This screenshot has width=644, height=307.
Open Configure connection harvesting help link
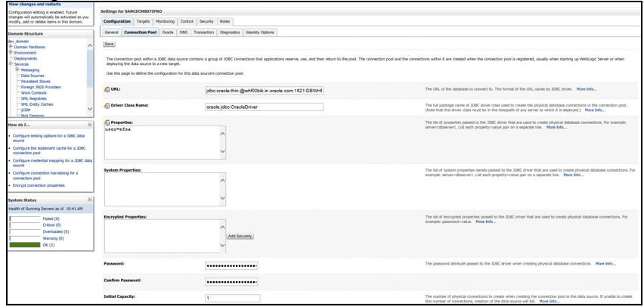coord(45,175)
